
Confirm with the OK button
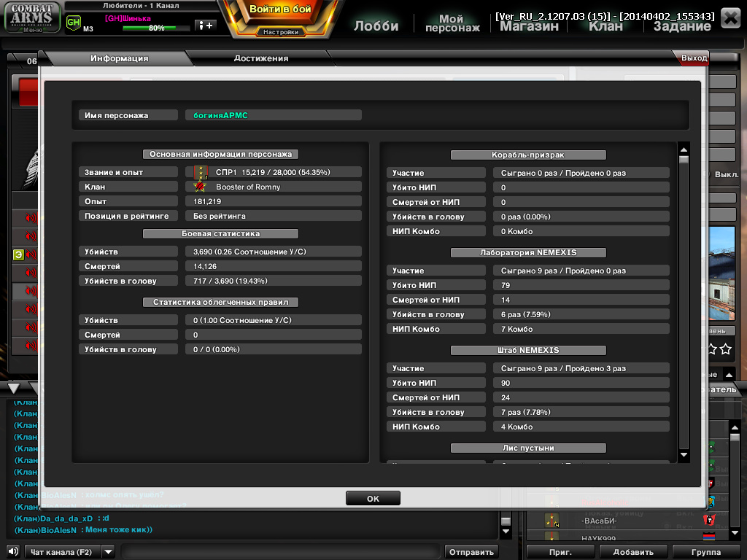(373, 498)
